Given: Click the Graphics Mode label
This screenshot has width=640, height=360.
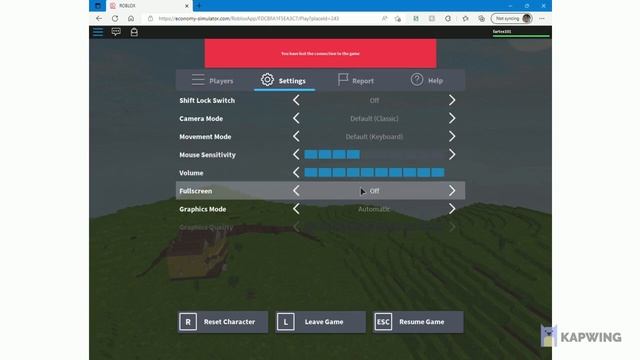Looking at the screenshot, I should [202, 209].
